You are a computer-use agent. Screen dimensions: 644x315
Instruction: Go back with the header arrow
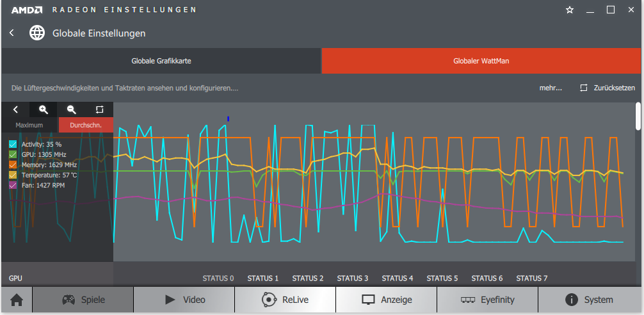[x=12, y=33]
